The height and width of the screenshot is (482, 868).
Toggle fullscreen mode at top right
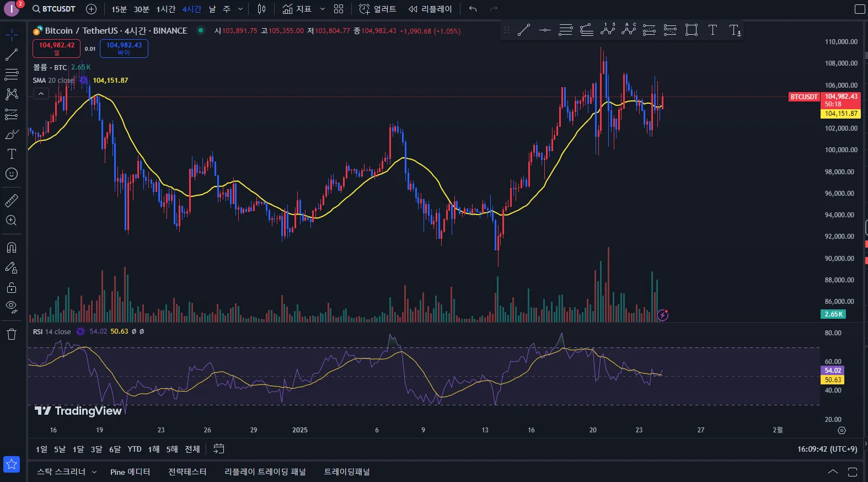[860, 9]
